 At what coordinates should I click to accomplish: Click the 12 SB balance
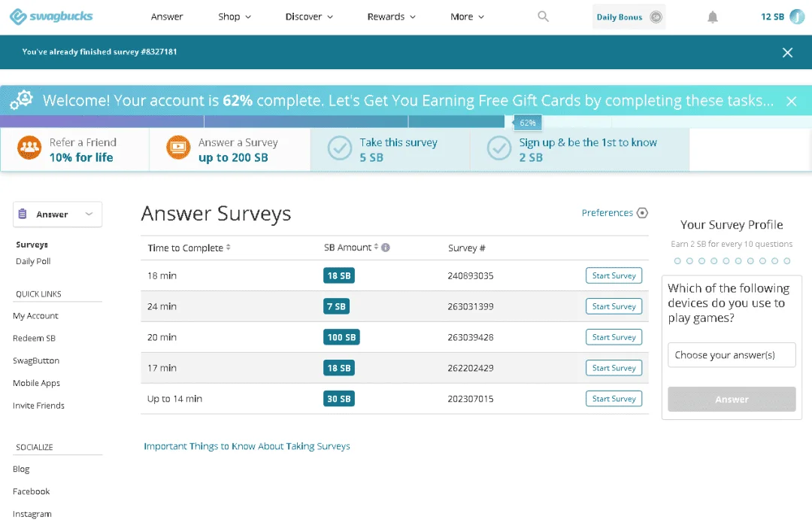(x=772, y=17)
